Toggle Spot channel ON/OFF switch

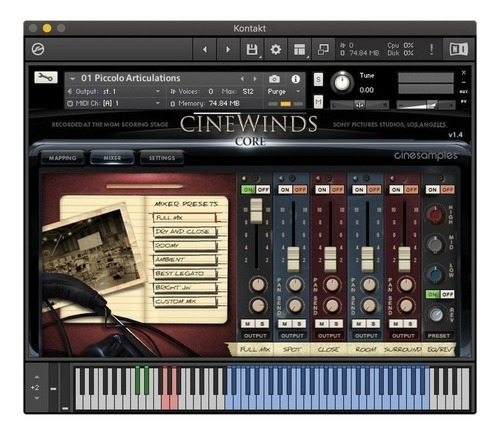(292, 190)
